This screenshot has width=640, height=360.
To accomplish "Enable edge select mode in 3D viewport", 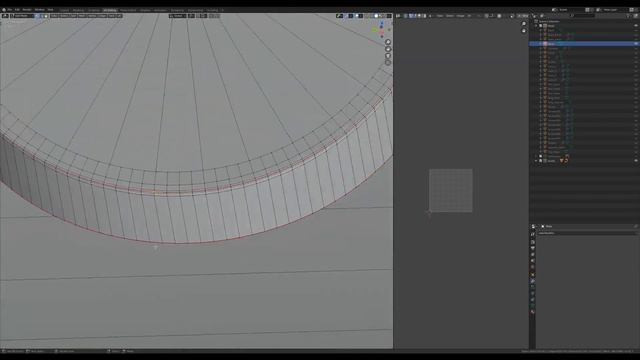I will point(41,16).
